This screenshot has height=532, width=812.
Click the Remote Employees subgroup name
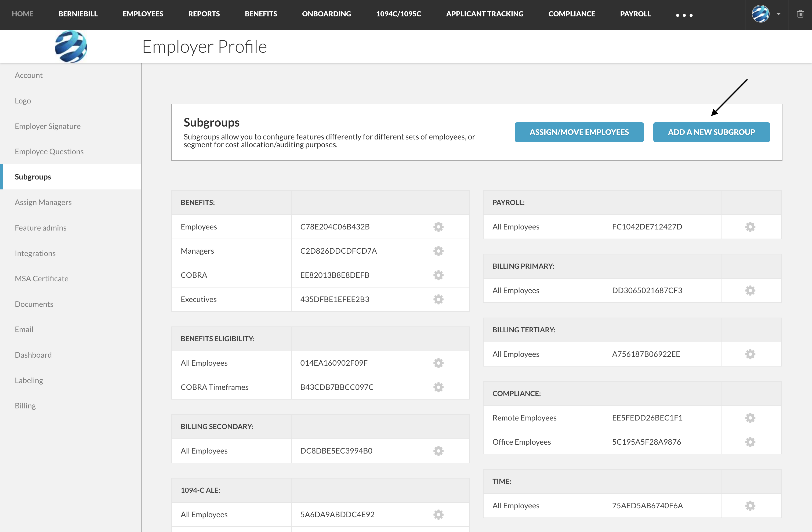(x=524, y=418)
